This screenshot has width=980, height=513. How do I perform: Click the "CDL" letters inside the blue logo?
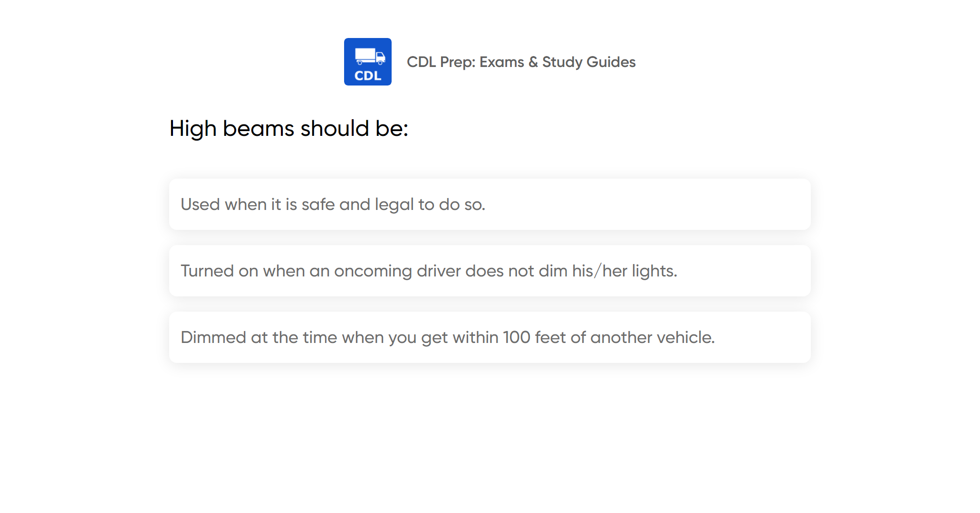368,76
